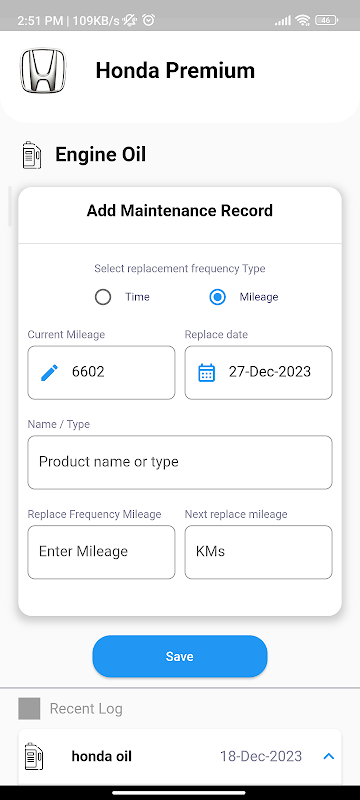Image resolution: width=360 pixels, height=800 pixels.
Task: Tap the Engine Oil can icon
Action: pos(32,155)
